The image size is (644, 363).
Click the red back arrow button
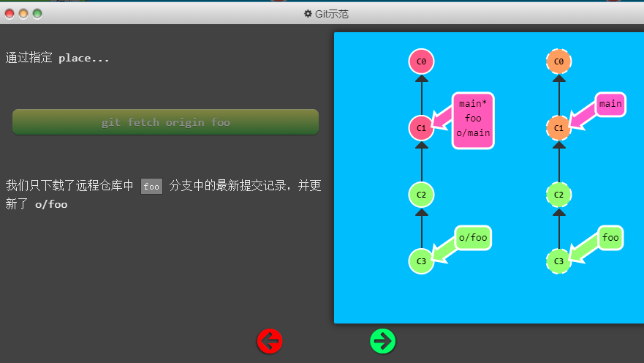[x=270, y=341]
